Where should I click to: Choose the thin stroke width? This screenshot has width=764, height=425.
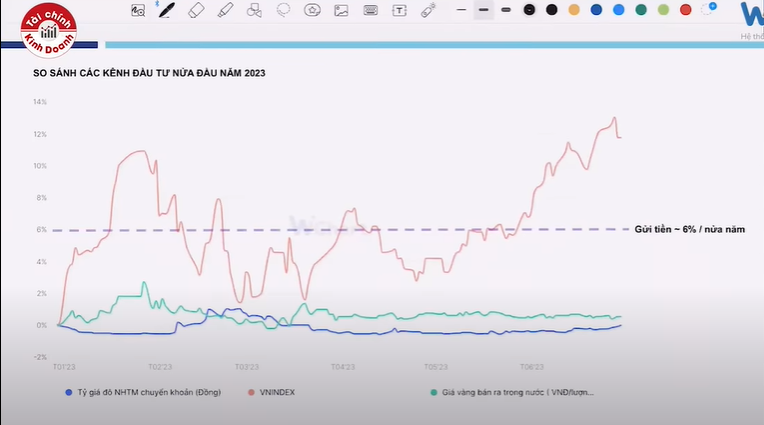(461, 10)
